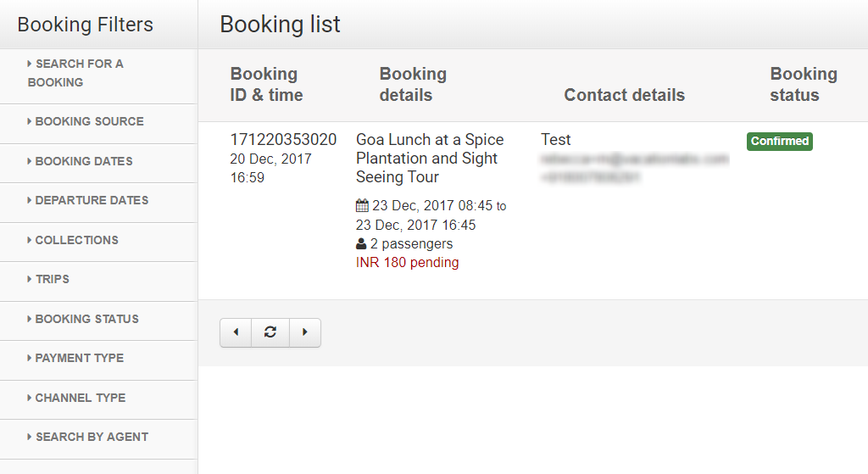Expand the Booking Source filter
Screen dimensions: 868x474
pyautogui.click(x=89, y=121)
